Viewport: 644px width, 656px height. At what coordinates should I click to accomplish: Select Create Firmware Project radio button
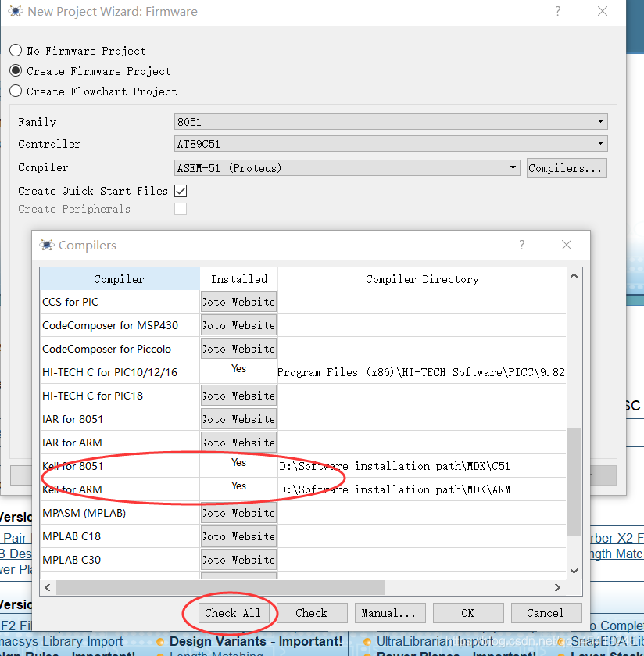(16, 70)
